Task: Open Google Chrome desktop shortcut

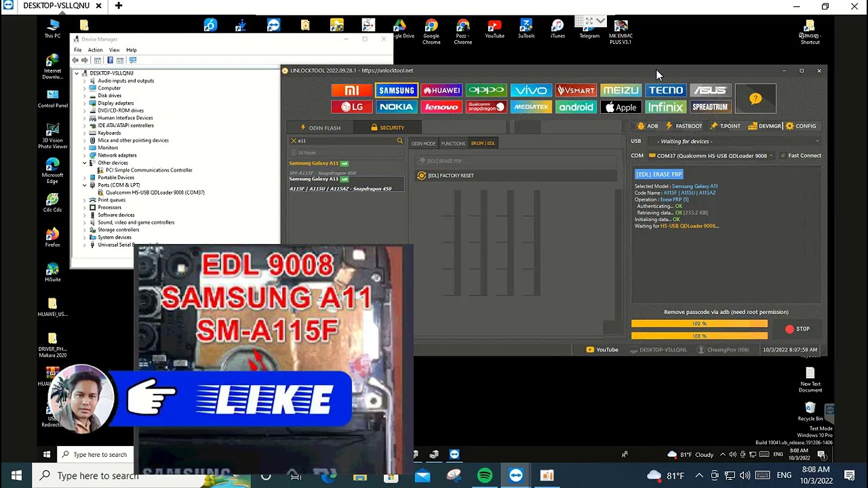Action: pyautogui.click(x=431, y=32)
